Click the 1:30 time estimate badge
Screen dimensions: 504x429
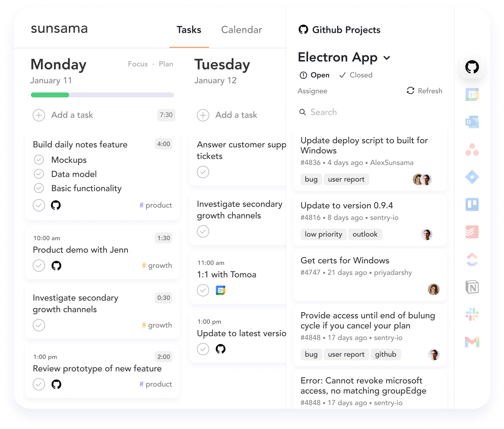click(164, 238)
